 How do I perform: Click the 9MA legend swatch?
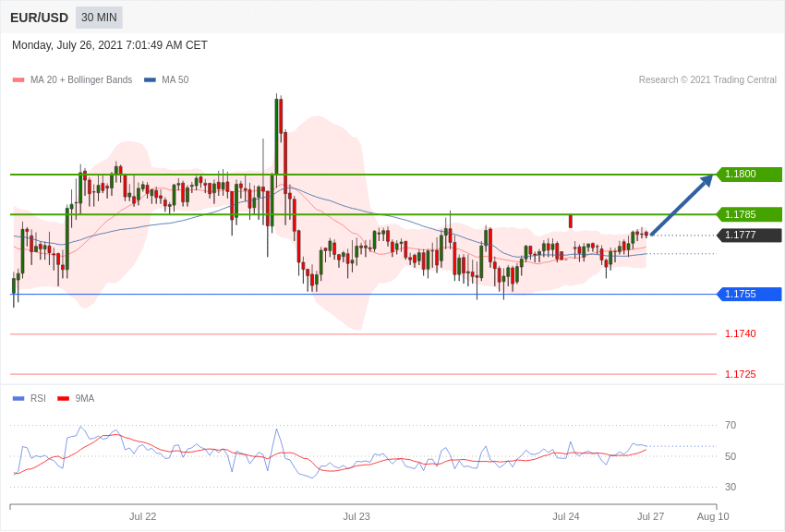point(64,398)
